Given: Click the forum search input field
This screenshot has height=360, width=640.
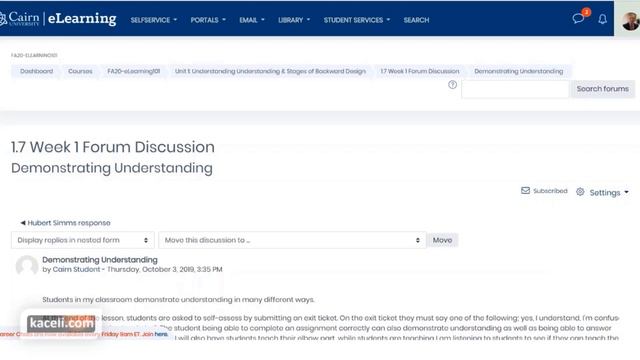Looking at the screenshot, I should pos(515,89).
